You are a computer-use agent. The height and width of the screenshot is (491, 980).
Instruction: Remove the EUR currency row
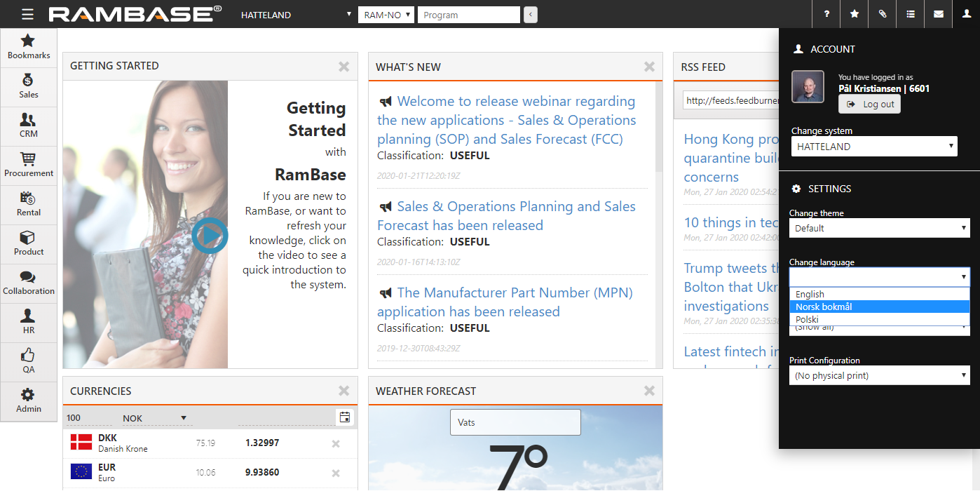336,473
